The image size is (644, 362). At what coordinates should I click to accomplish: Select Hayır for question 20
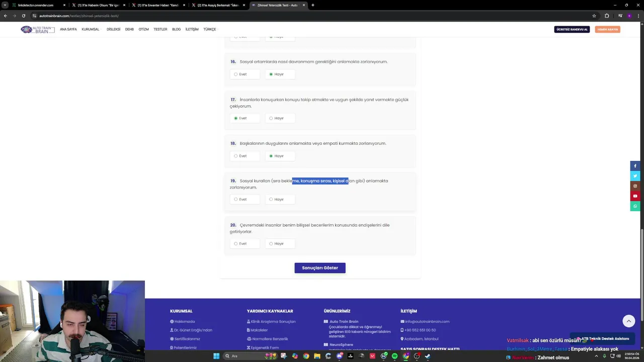click(280, 243)
